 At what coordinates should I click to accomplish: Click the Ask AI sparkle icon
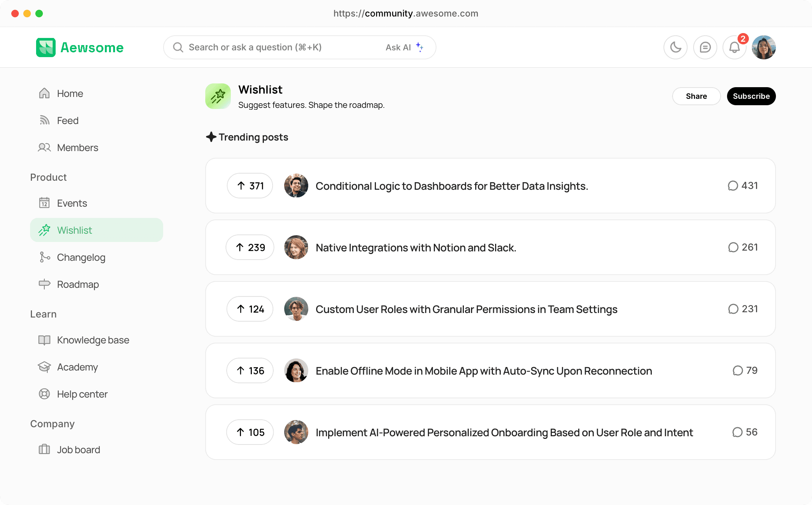coord(420,47)
